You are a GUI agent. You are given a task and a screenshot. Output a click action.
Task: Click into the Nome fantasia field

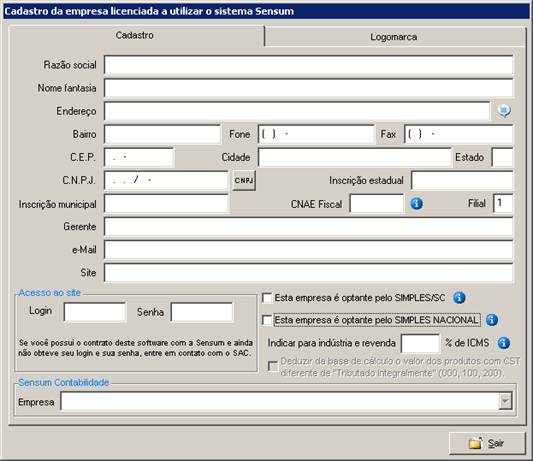pos(309,88)
